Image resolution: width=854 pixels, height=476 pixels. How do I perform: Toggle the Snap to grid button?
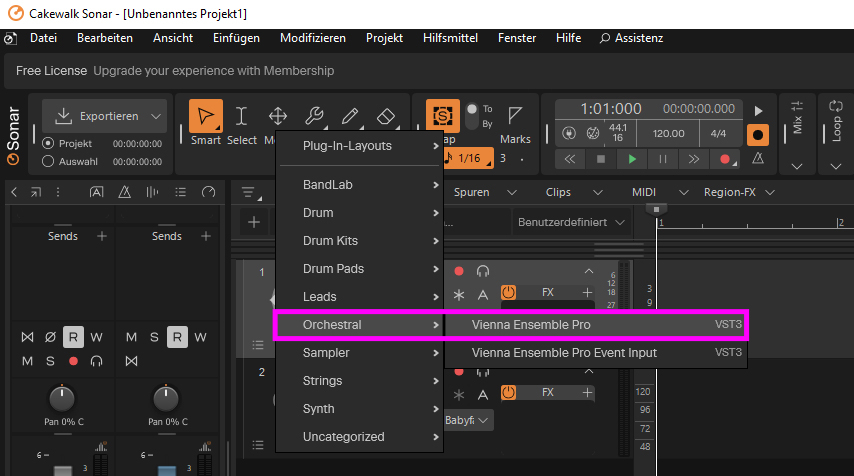[442, 115]
